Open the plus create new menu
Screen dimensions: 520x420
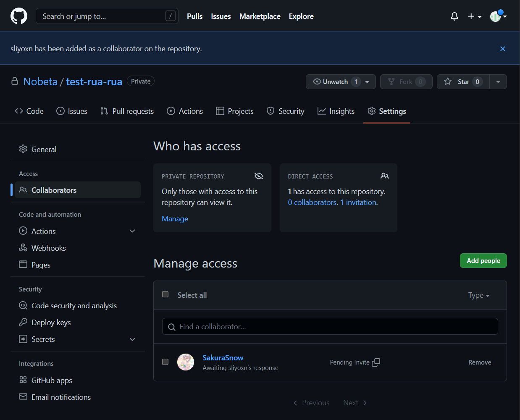coord(474,16)
